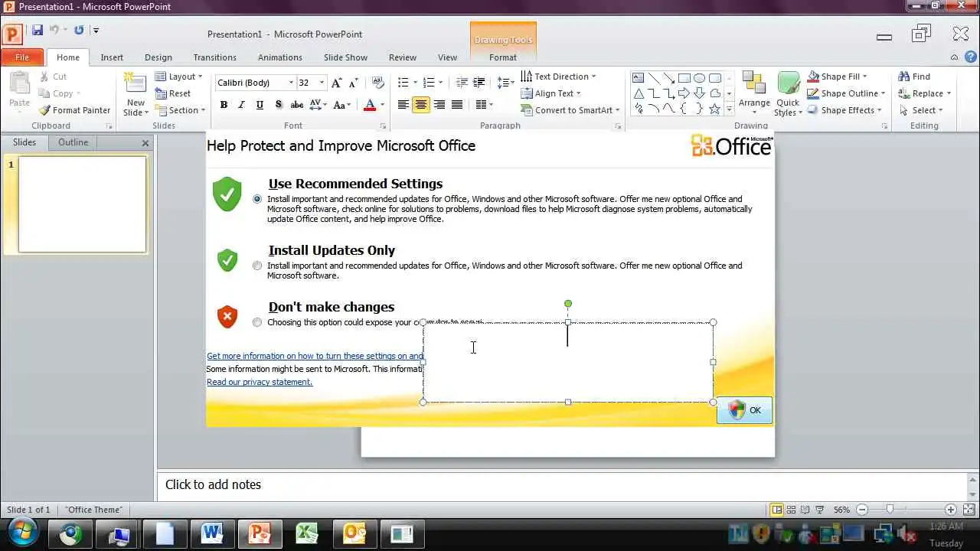Pick the five-point star shape
The image size is (980, 551).
(x=714, y=109)
